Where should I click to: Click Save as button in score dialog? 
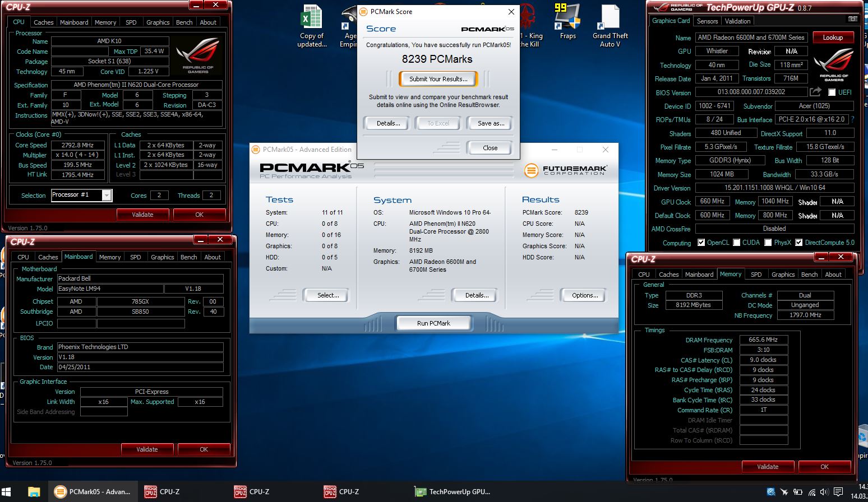(491, 123)
